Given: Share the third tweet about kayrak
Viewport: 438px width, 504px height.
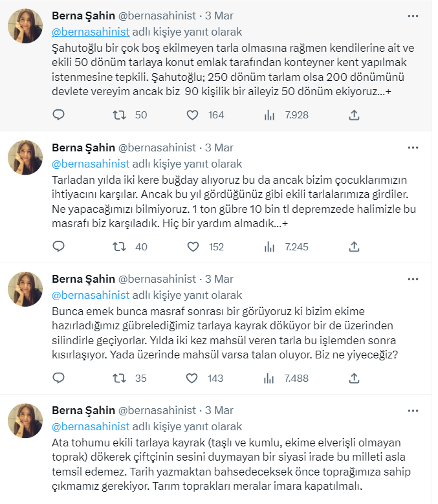Looking at the screenshot, I should tap(354, 378).
